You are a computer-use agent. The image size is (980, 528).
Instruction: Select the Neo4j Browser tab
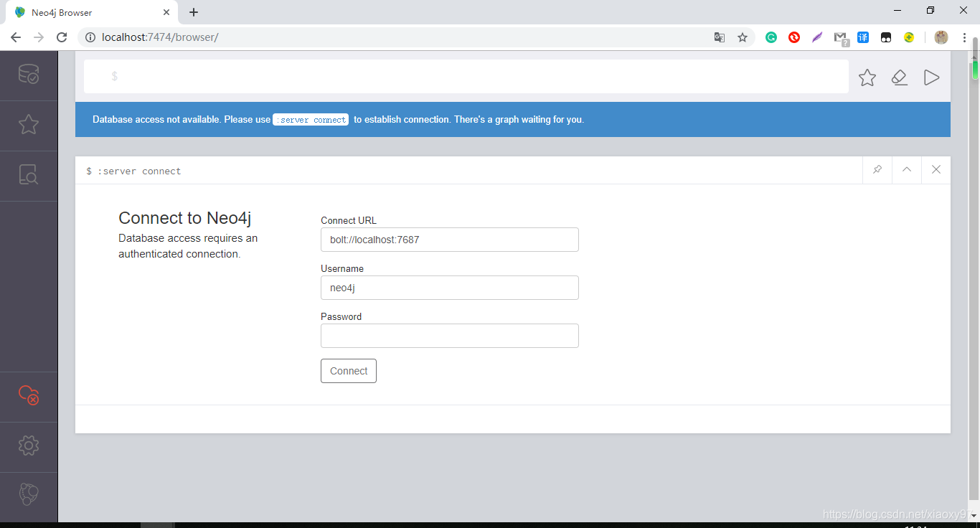pyautogui.click(x=91, y=12)
